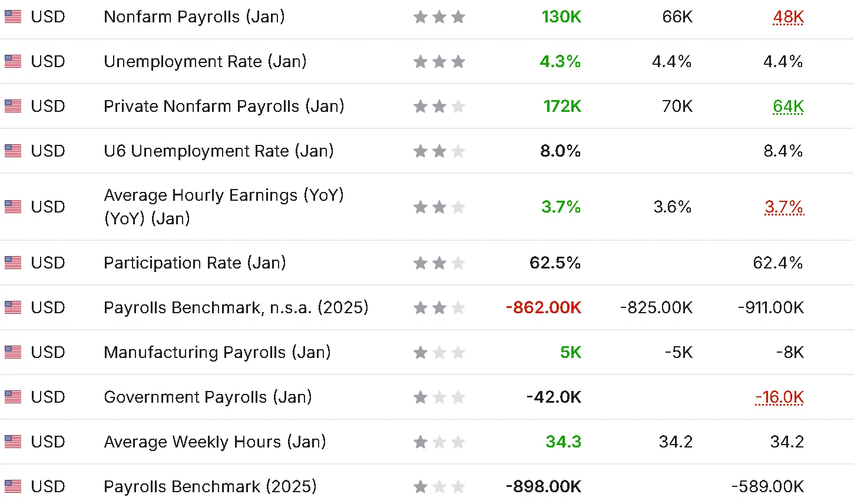
Task: Click the forecast value -825.00K
Action: coord(657,307)
